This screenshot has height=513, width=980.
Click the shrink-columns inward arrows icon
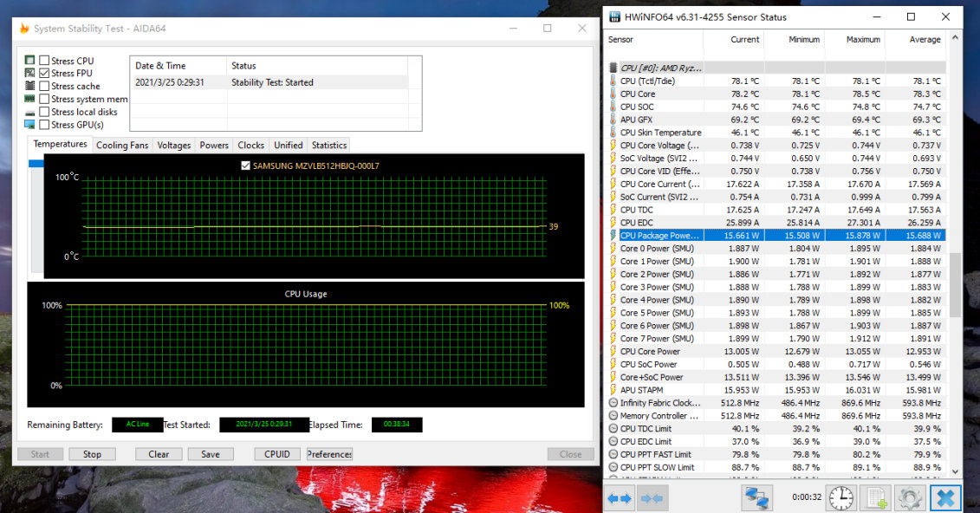652,498
